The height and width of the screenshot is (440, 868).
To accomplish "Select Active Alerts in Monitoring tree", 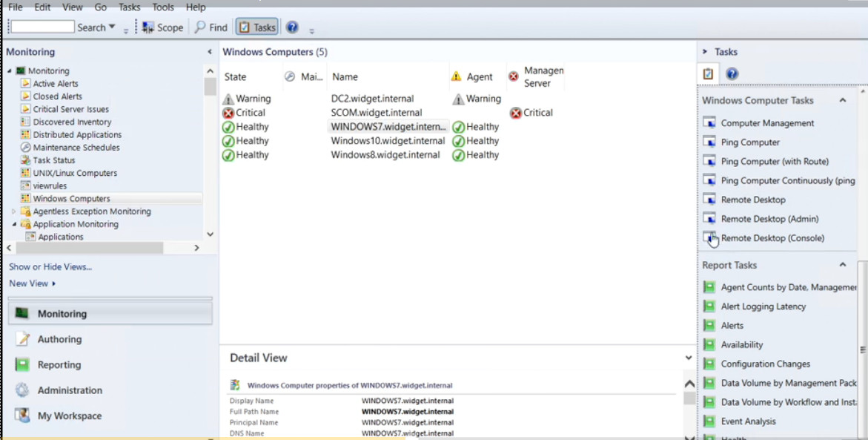I will pyautogui.click(x=55, y=84).
